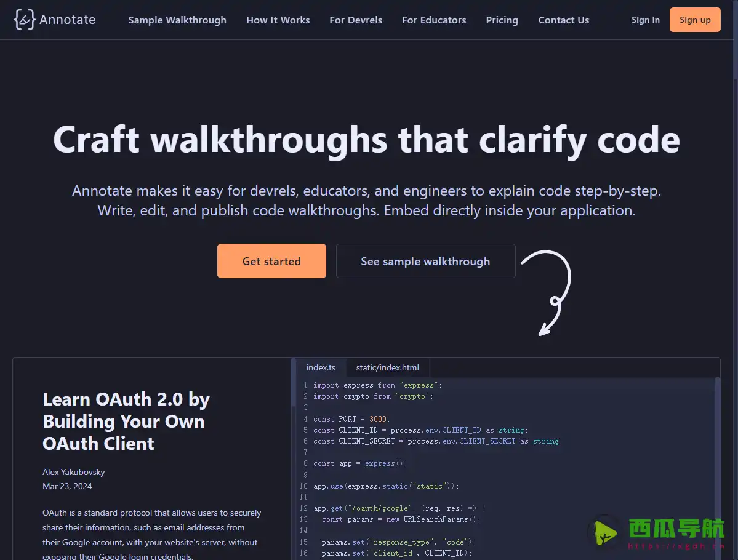
Task: Open the Pricing page
Action: pos(502,20)
